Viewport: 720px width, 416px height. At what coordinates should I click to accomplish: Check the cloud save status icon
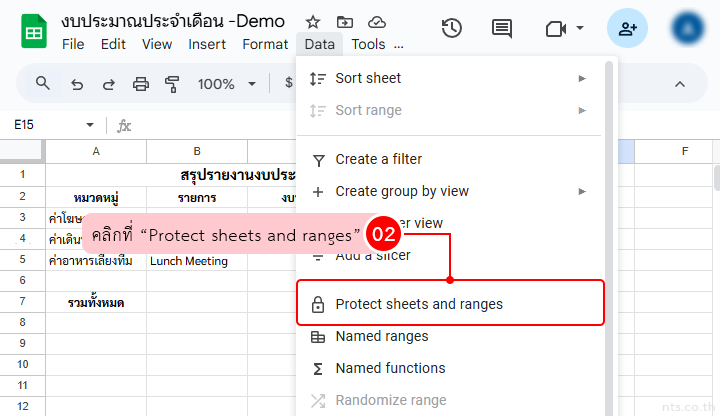377,22
